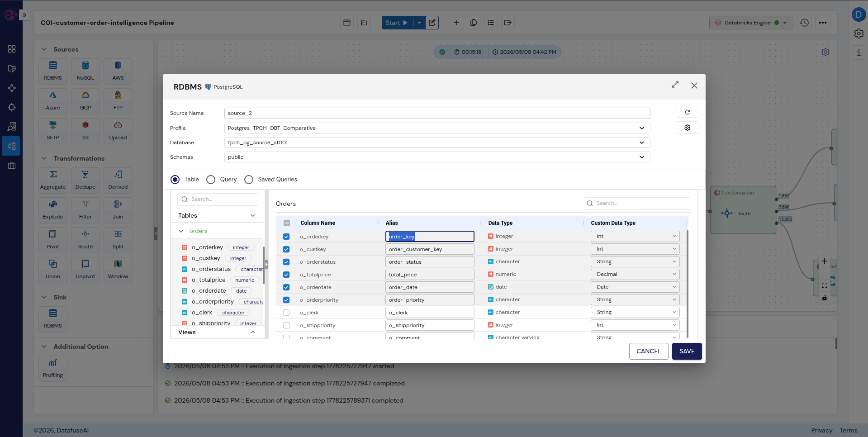Expand the RDBMS dialog to fullscreen

tap(675, 85)
